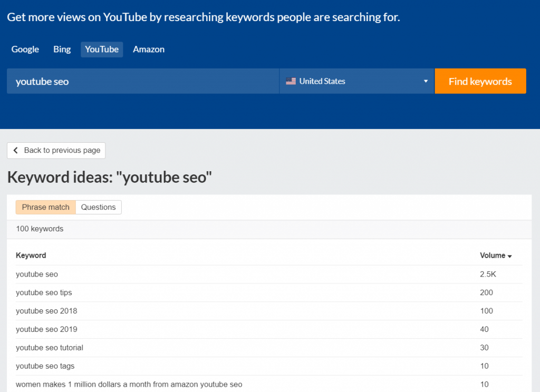Image resolution: width=540 pixels, height=392 pixels.
Task: Click the keyword input containing 'youtube seo'
Action: pyautogui.click(x=143, y=81)
